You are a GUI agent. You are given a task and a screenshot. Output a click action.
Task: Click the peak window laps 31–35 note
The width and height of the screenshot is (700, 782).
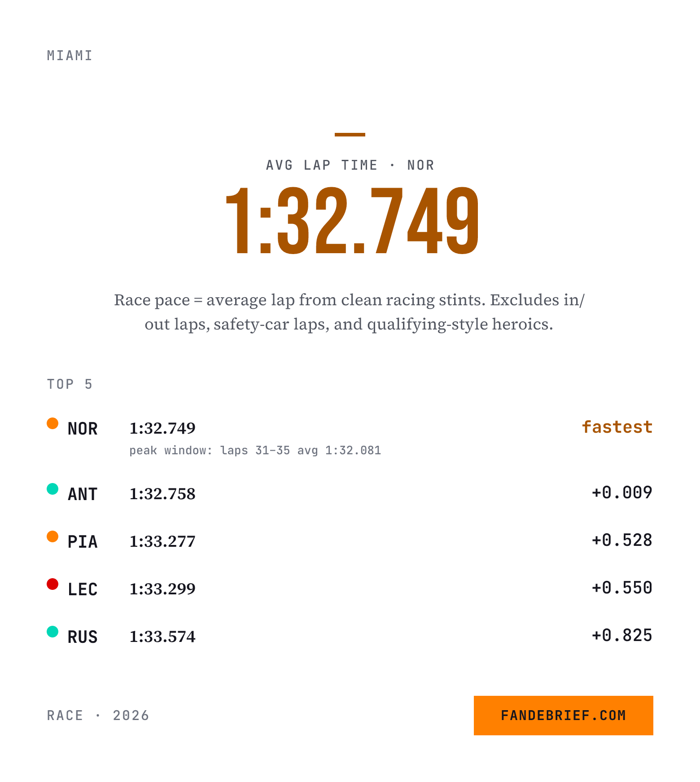[255, 450]
